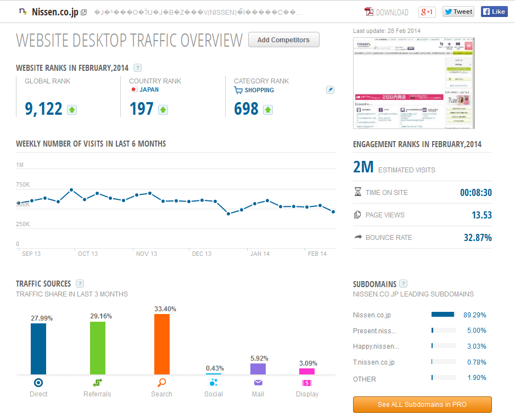Screen dimensions: 515x420
Task: Click the Display dollar icon
Action: tap(307, 383)
